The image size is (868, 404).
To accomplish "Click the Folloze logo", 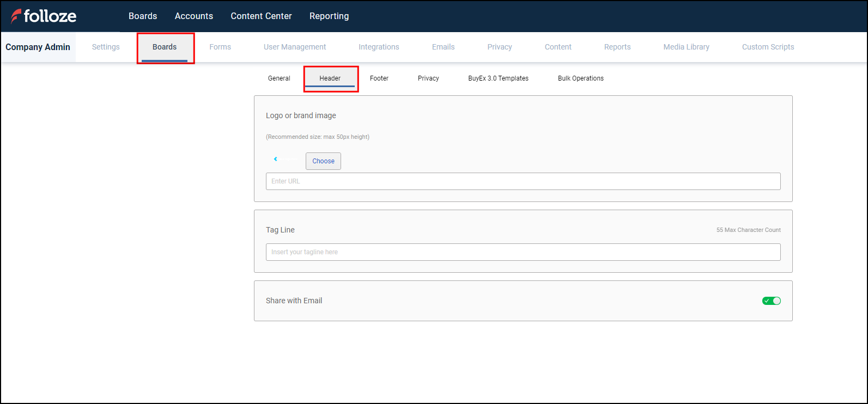I will pyautogui.click(x=44, y=16).
